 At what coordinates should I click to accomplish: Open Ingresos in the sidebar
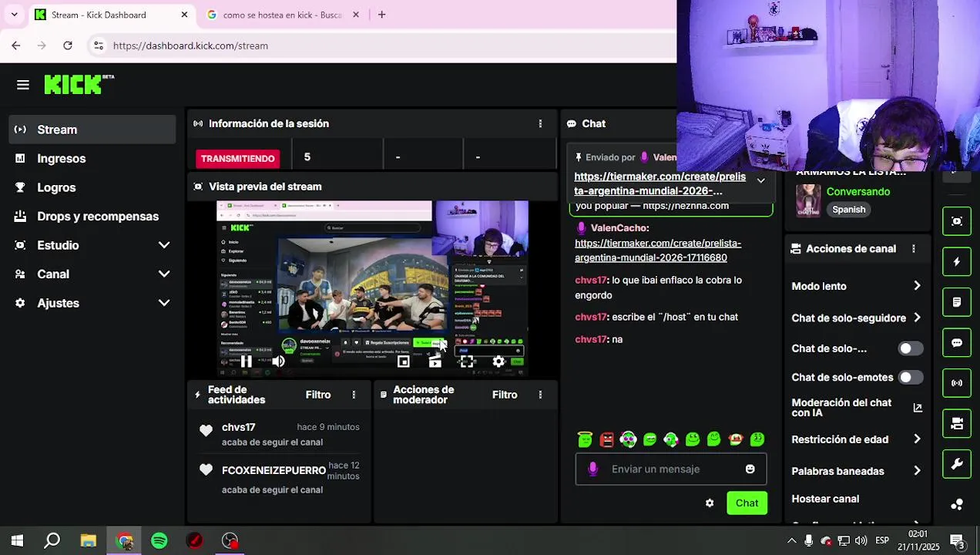(x=92, y=159)
